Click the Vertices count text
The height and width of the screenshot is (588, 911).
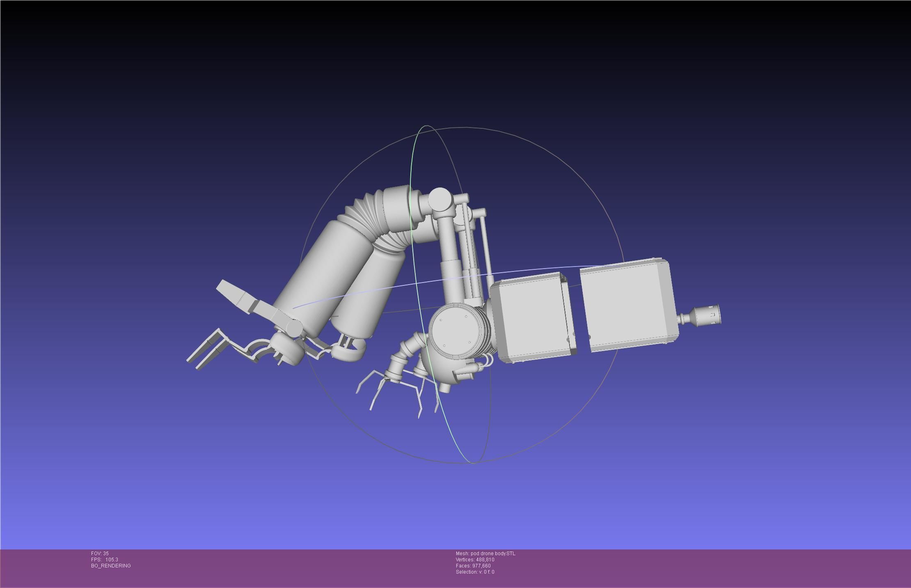(475, 560)
